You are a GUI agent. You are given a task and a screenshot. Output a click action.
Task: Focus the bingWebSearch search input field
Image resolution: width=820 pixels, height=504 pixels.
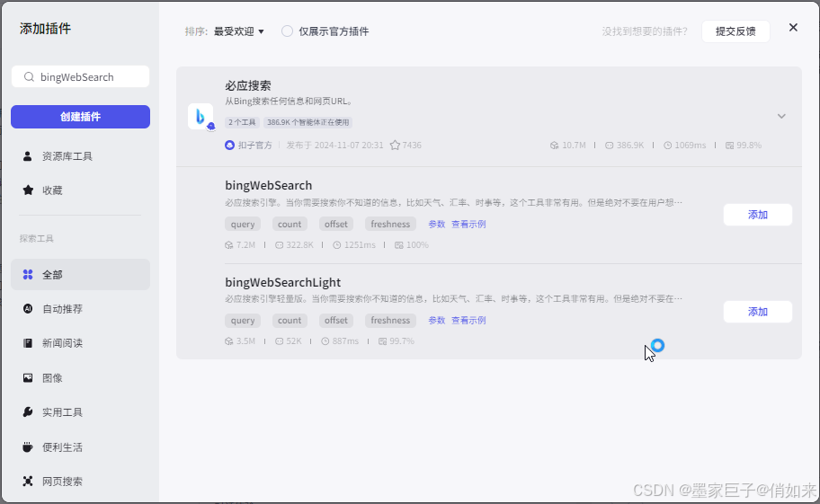tap(81, 77)
